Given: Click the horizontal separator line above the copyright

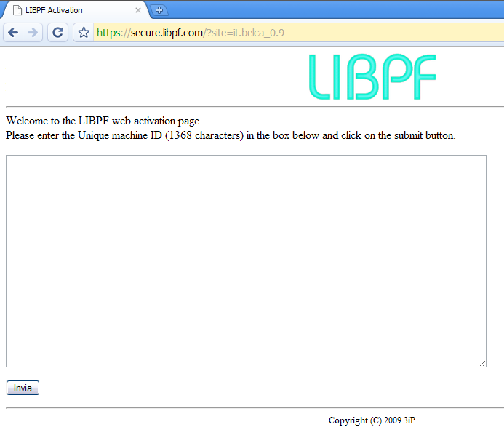Looking at the screenshot, I should pyautogui.click(x=255, y=408).
